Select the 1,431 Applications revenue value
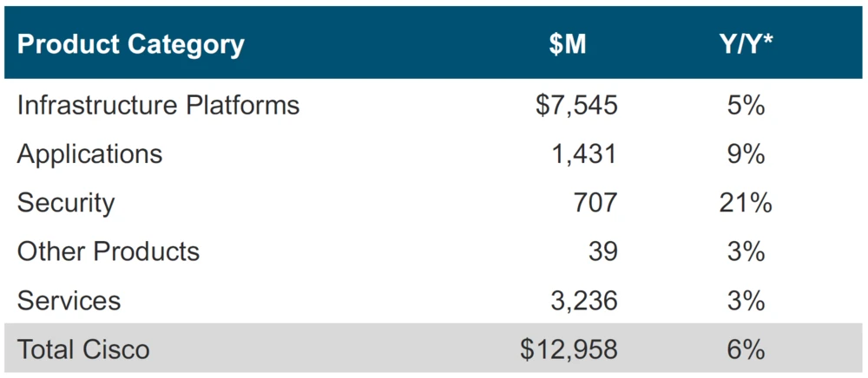Screen dimensions: 868x378 [x=586, y=154]
